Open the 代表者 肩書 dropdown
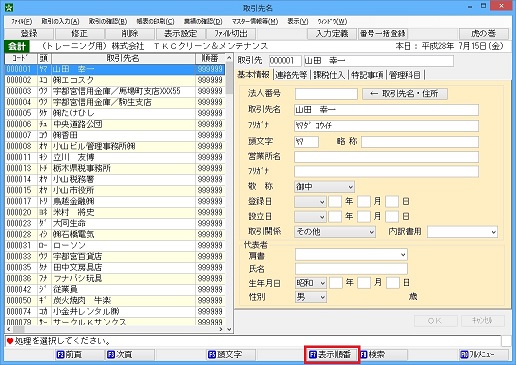 tap(351, 255)
